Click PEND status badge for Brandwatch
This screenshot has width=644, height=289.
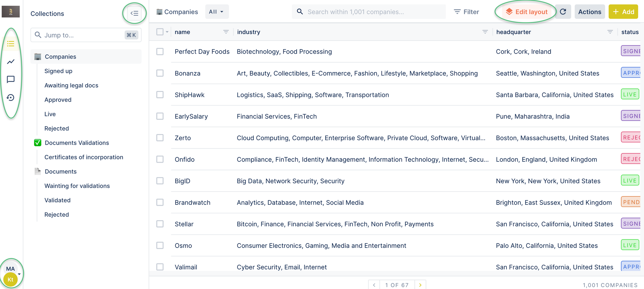pos(631,202)
